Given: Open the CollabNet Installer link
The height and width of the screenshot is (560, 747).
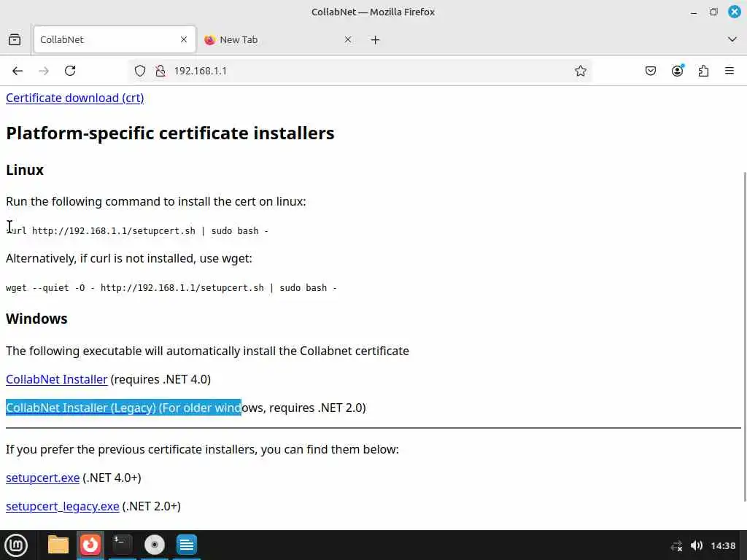Looking at the screenshot, I should pyautogui.click(x=57, y=379).
